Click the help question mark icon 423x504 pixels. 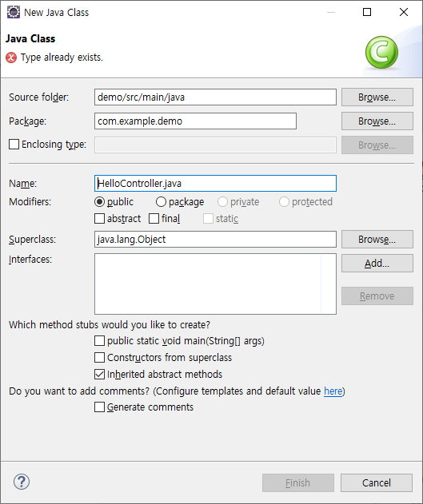pyautogui.click(x=22, y=482)
